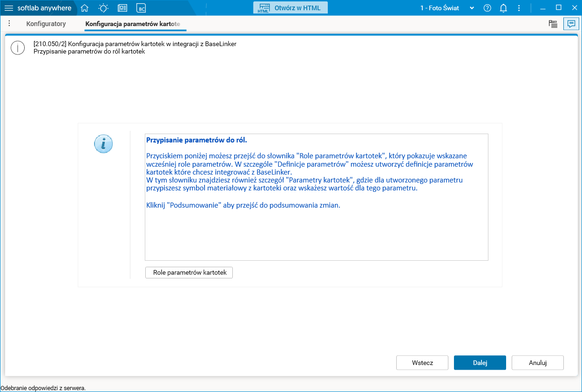Click 'Przypisanie parametrów do ról kartotek' subtitle
This screenshot has height=392, width=582.
(x=89, y=52)
